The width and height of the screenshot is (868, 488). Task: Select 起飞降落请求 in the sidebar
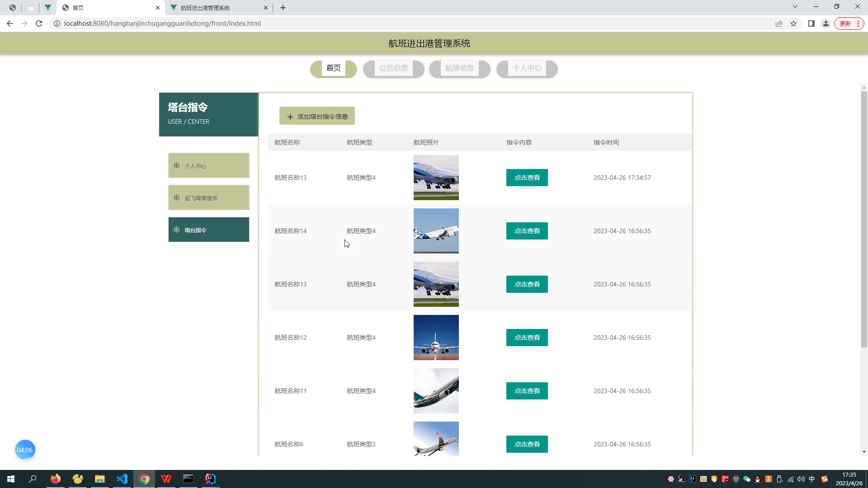(208, 198)
